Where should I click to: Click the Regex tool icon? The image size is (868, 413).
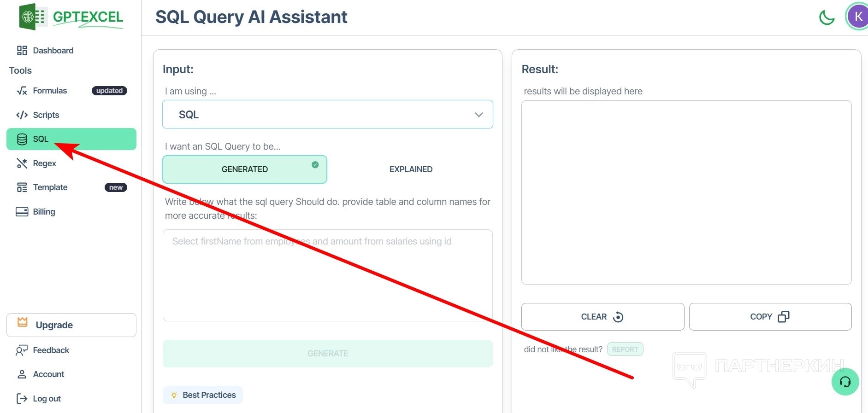pos(22,163)
